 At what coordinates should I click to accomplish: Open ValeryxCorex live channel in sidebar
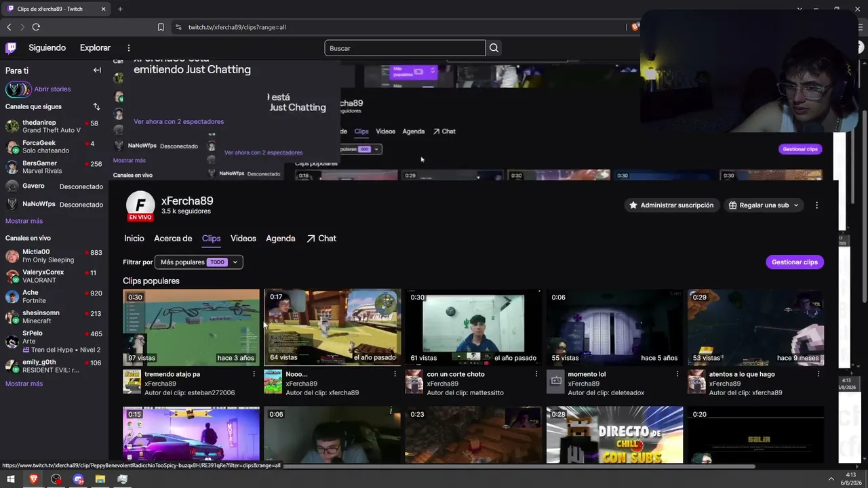(54, 277)
